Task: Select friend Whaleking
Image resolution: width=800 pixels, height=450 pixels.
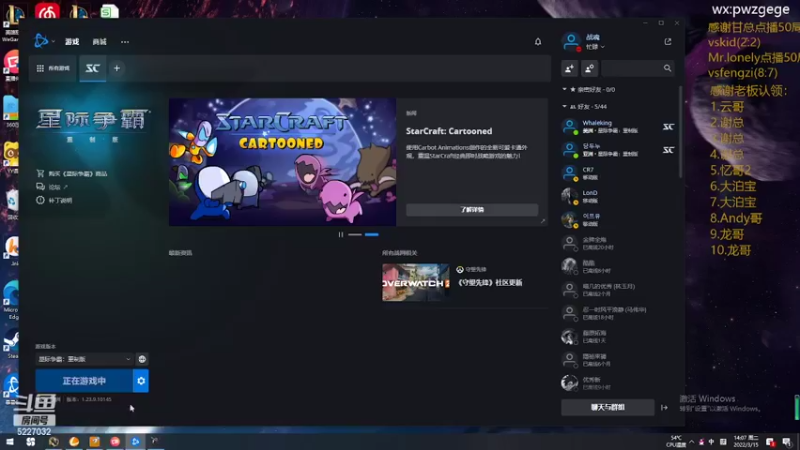Action: pyautogui.click(x=618, y=127)
